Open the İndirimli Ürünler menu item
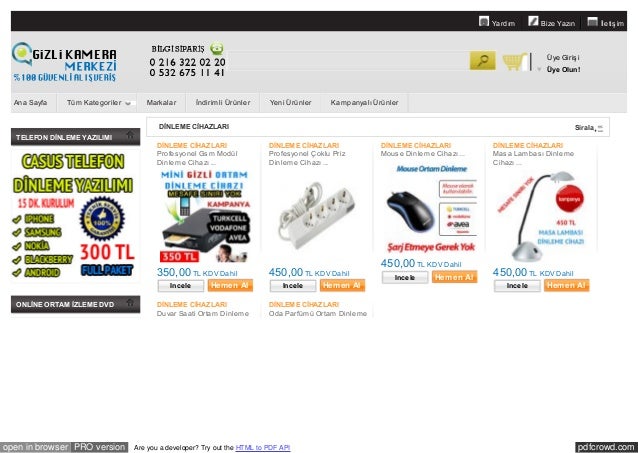The width and height of the screenshot is (638, 453). click(x=223, y=103)
